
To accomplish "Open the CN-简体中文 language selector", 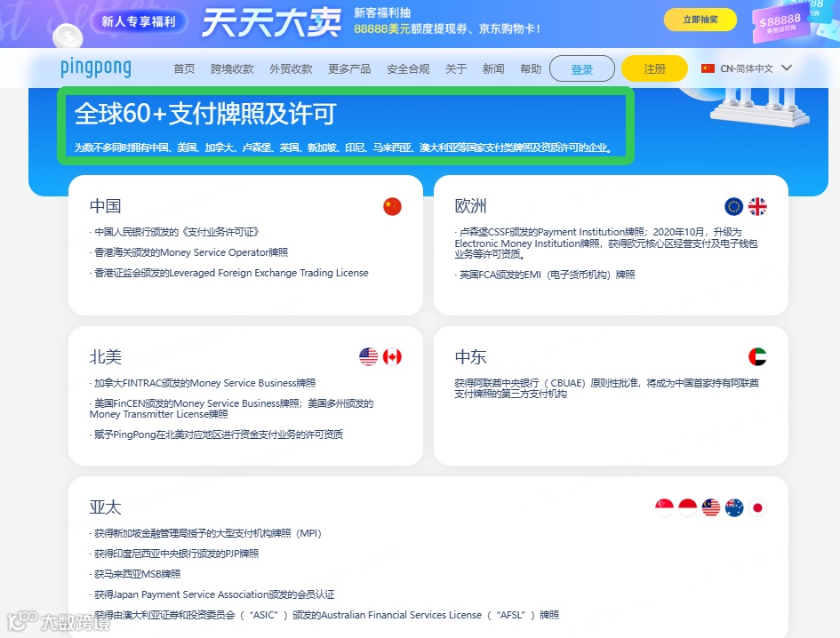I will click(x=747, y=68).
